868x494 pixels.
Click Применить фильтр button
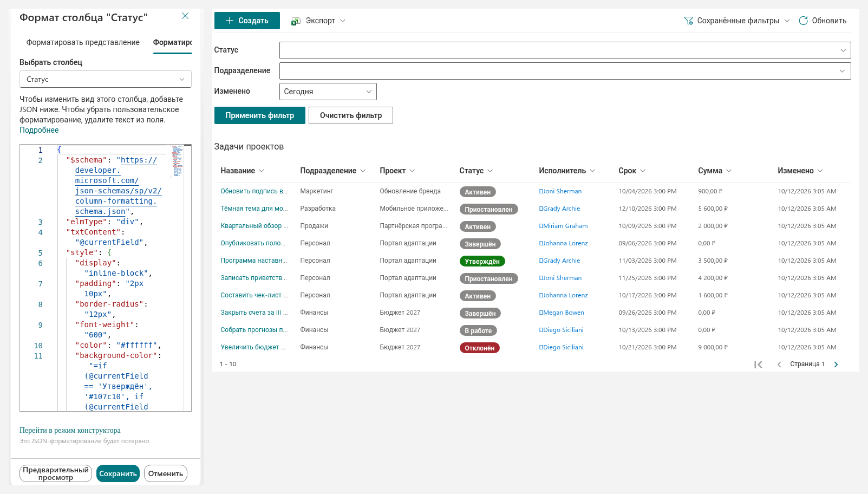point(260,115)
